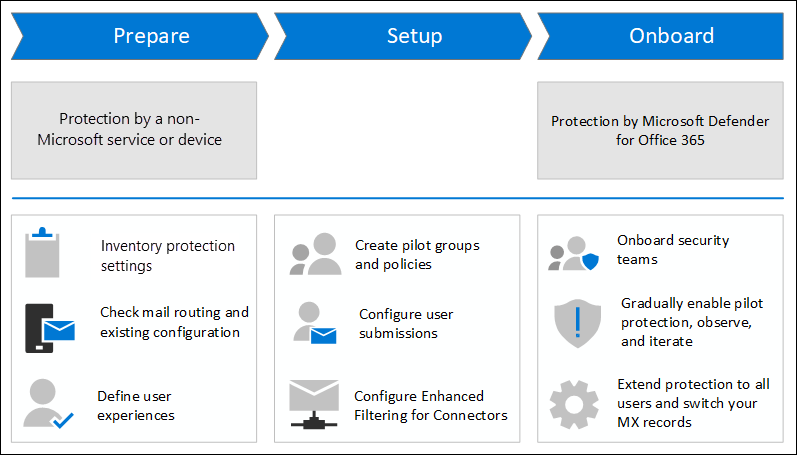Click the security teams shield icon

pyautogui.click(x=574, y=254)
